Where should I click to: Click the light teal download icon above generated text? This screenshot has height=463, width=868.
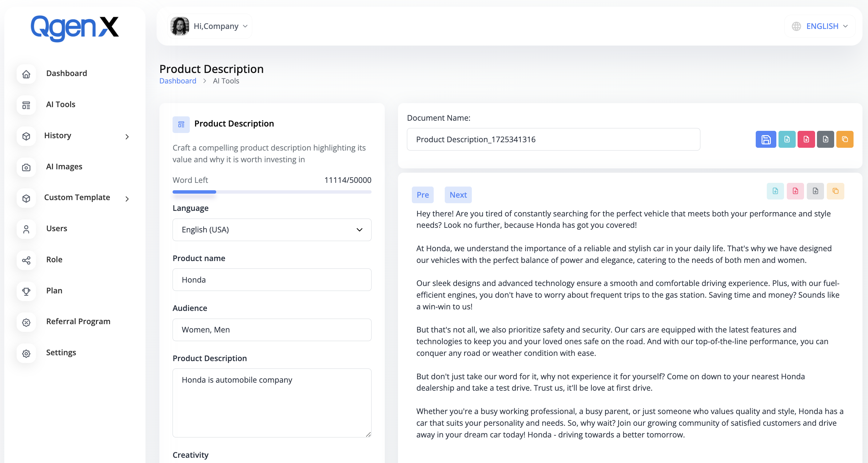(775, 191)
